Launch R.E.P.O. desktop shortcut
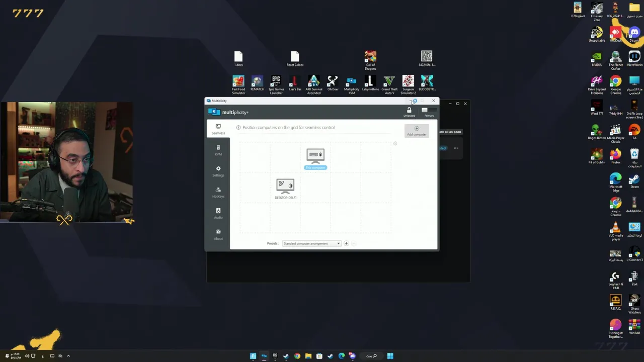The height and width of the screenshot is (362, 644). tap(616, 303)
